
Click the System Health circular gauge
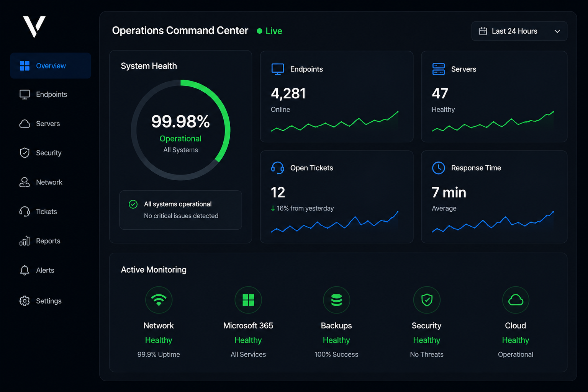coord(180,130)
